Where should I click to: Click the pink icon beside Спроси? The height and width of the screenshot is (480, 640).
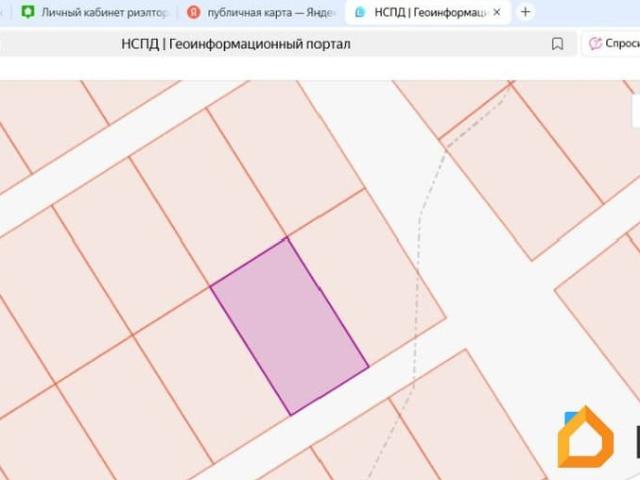595,44
